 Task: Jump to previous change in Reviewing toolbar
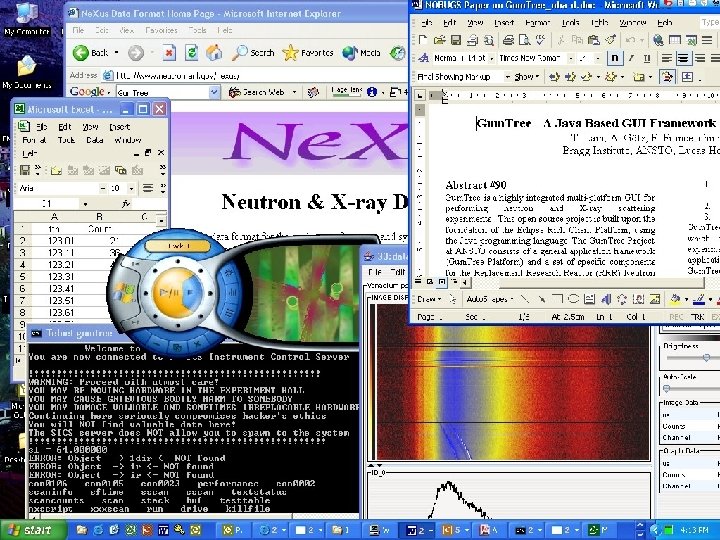554,77
